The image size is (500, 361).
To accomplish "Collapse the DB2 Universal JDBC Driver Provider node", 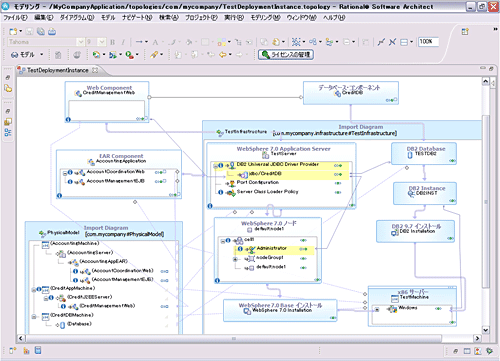I will [x=216, y=166].
